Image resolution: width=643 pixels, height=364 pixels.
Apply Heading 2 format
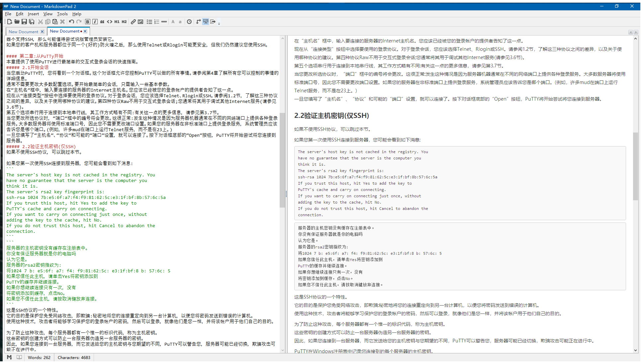pyautogui.click(x=124, y=22)
